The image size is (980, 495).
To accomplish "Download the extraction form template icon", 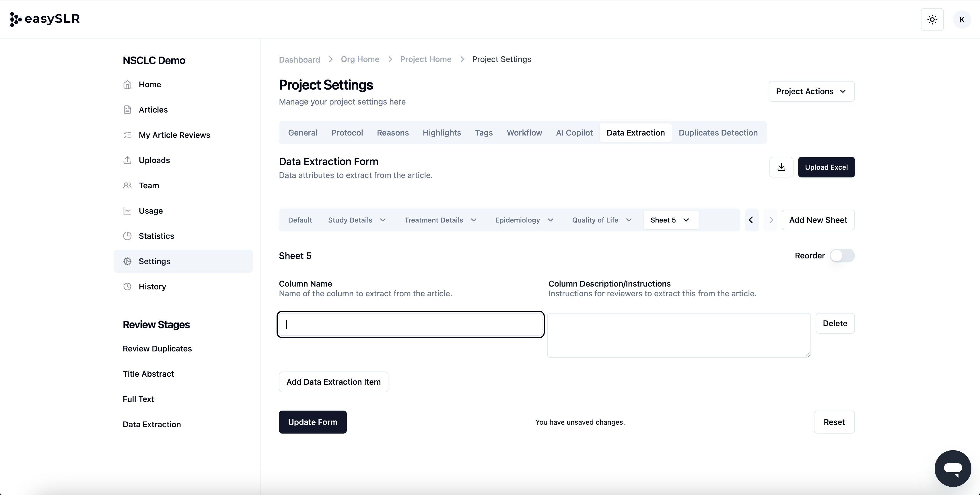I will [781, 167].
